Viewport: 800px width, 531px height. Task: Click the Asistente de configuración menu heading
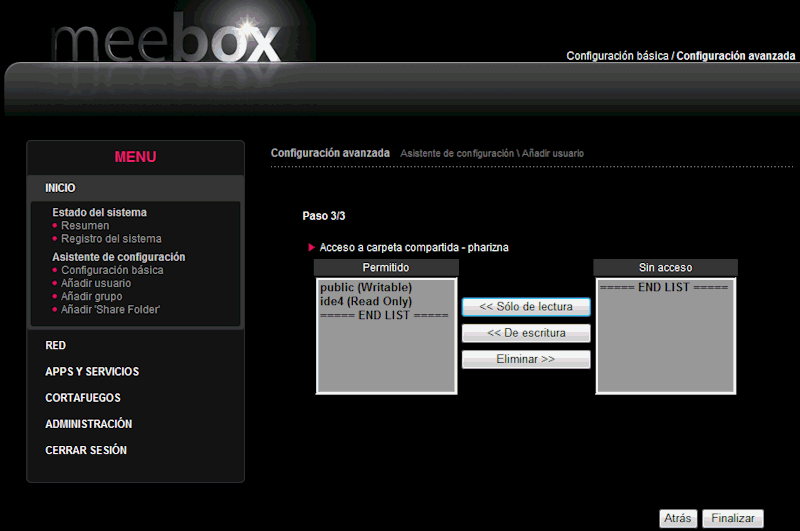tap(118, 257)
